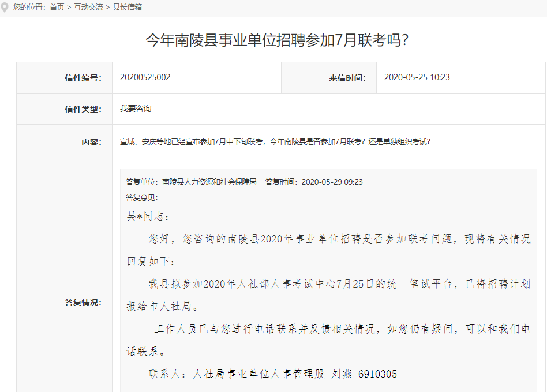Click the reply unit 南陵县人力资源和社会保障局

209,182
